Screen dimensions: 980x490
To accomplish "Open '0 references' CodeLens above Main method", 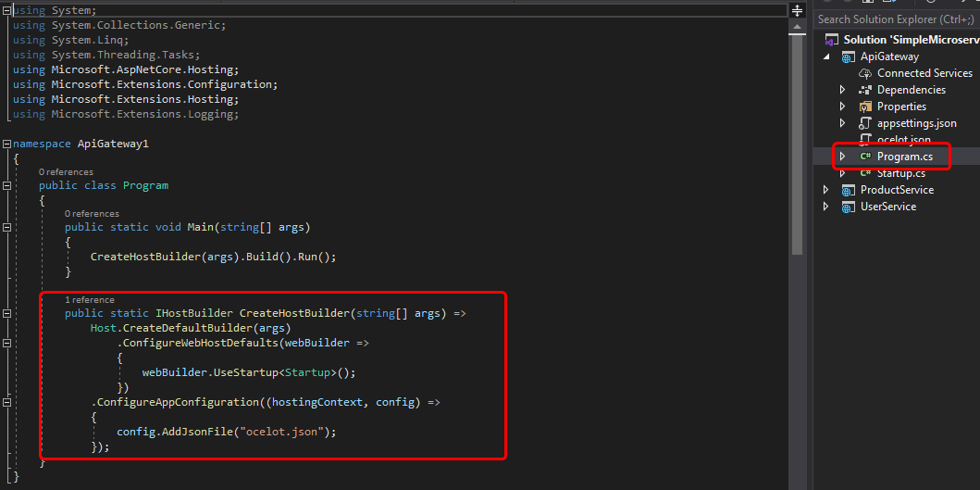I will 92,213.
